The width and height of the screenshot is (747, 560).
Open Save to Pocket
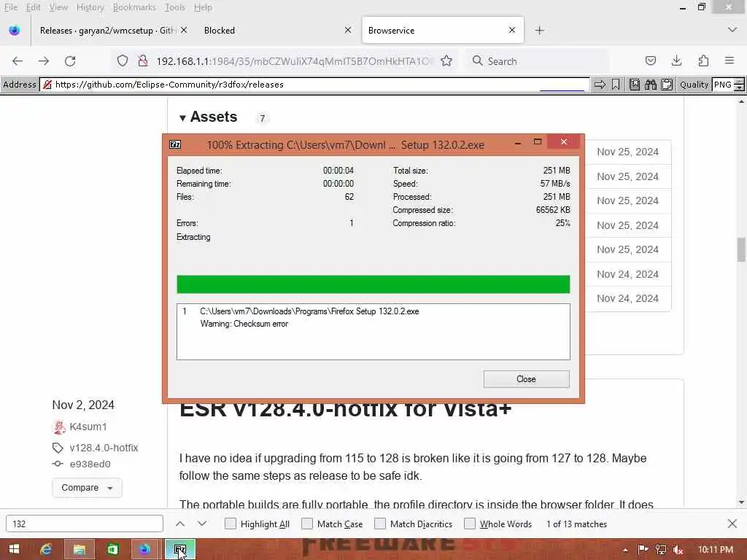[x=651, y=61]
